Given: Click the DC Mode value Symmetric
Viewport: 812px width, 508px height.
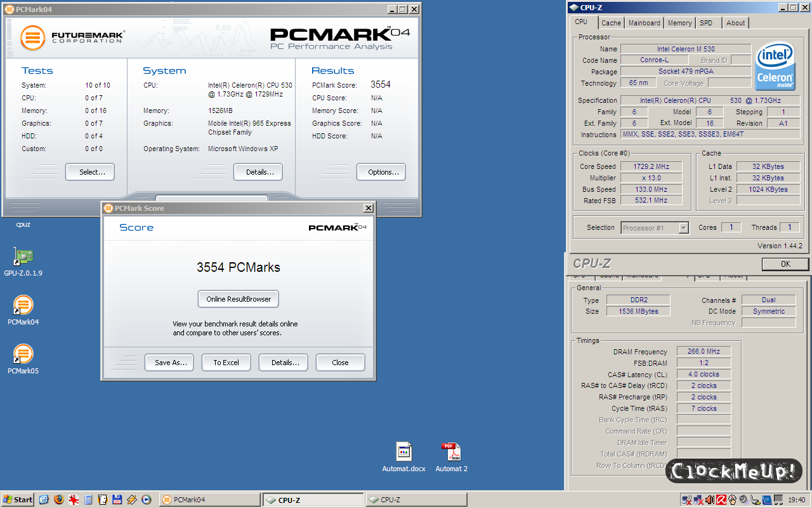Looking at the screenshot, I should coord(768,311).
